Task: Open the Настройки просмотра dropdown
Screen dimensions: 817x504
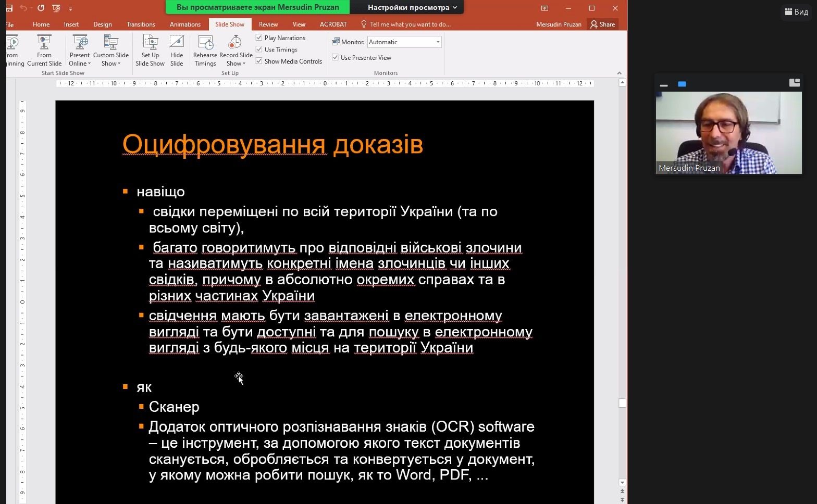Action: [x=412, y=7]
